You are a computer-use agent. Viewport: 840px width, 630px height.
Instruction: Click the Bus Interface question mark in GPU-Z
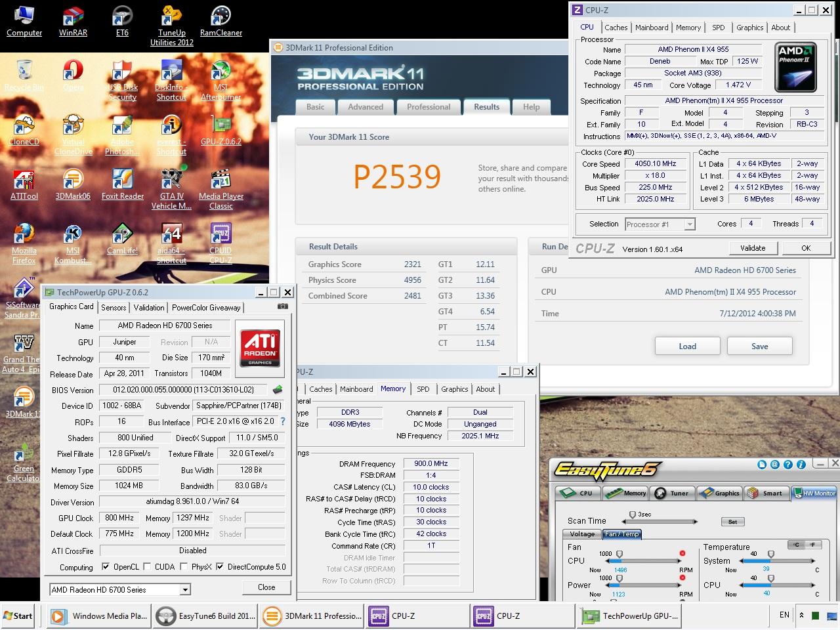pos(283,421)
